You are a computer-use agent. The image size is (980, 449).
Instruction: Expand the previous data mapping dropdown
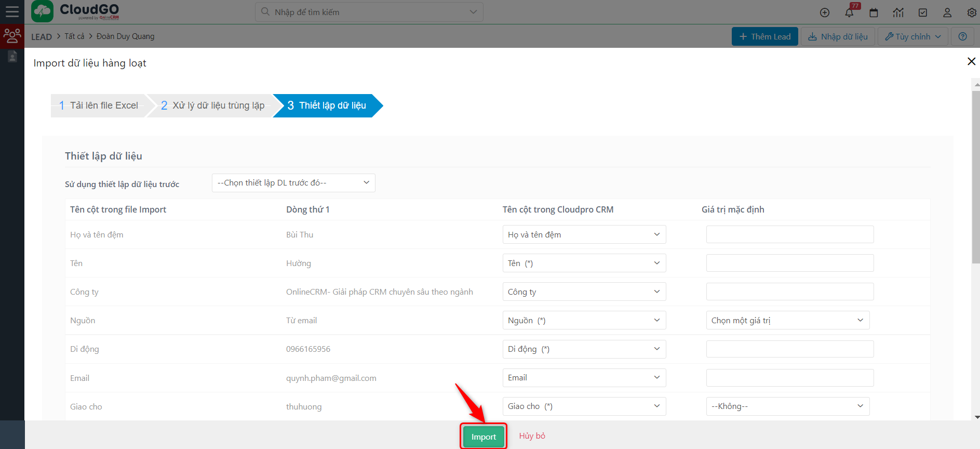(x=293, y=183)
